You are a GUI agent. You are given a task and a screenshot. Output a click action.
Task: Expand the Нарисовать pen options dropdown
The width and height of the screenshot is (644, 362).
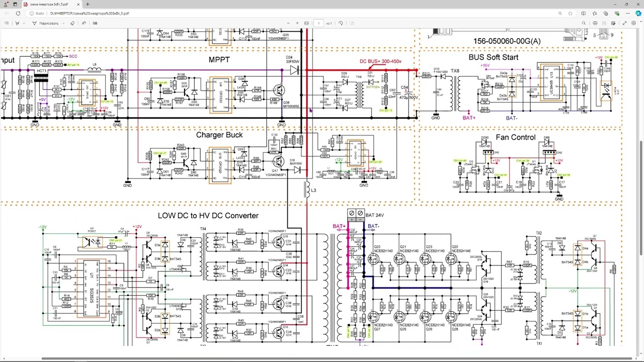click(63, 23)
